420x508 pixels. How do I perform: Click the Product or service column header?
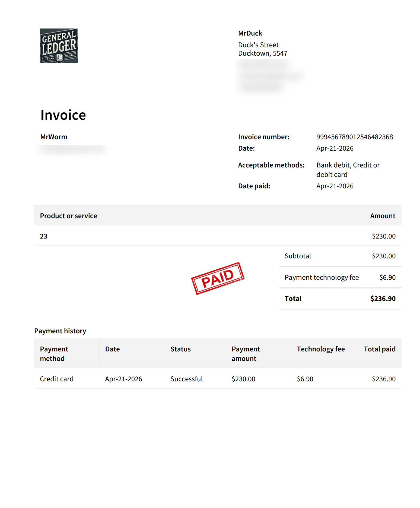(68, 216)
